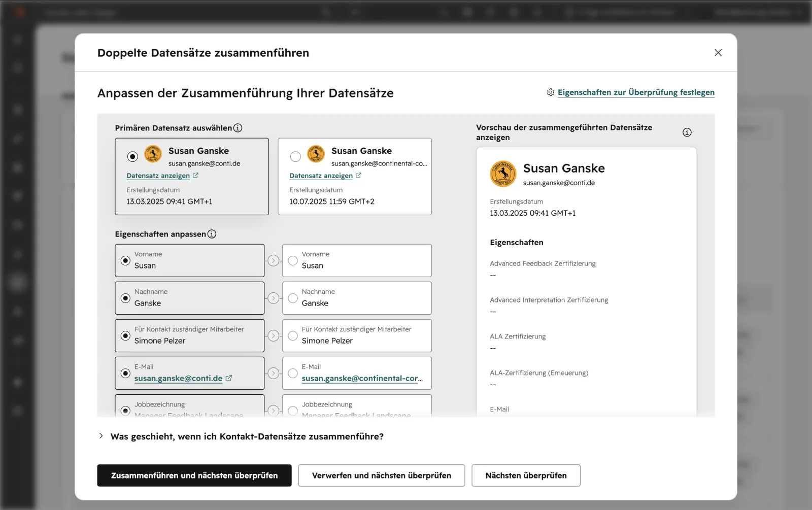Open Eigenschaften zur Überprüfung festlegen link
812x510 pixels.
point(636,92)
